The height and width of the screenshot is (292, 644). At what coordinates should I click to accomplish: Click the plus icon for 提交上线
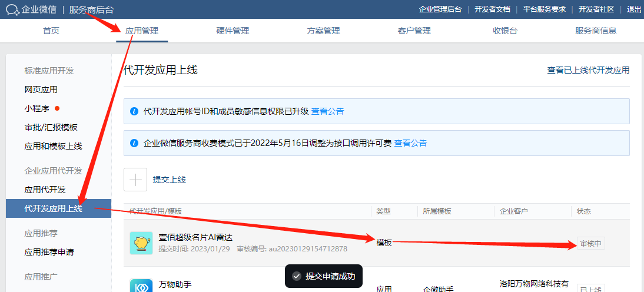(135, 180)
